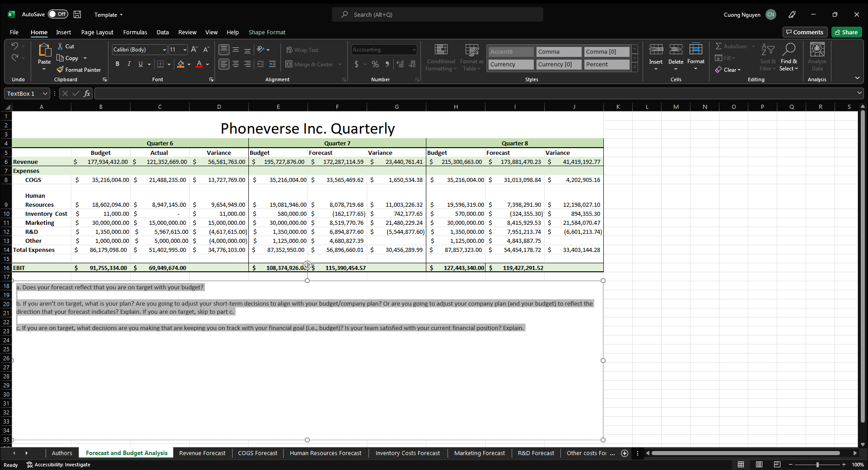Screen dimensions: 868x470
Task: Switch to the Insert ribbon tab
Action: (x=63, y=32)
